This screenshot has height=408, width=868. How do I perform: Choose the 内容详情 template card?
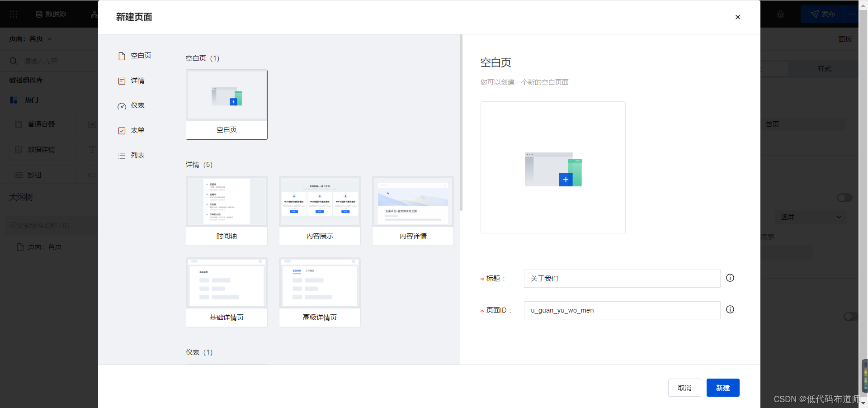413,211
